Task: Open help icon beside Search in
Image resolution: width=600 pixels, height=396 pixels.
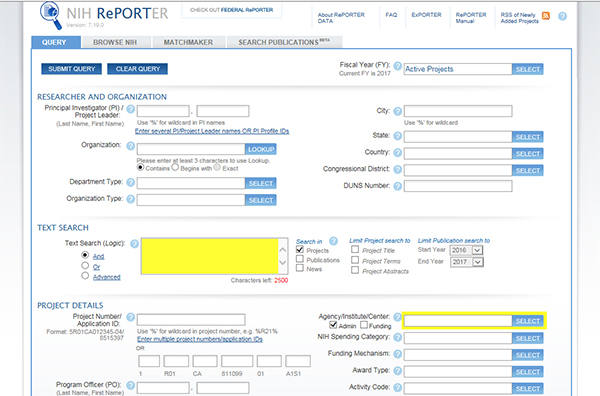Action: [x=333, y=241]
